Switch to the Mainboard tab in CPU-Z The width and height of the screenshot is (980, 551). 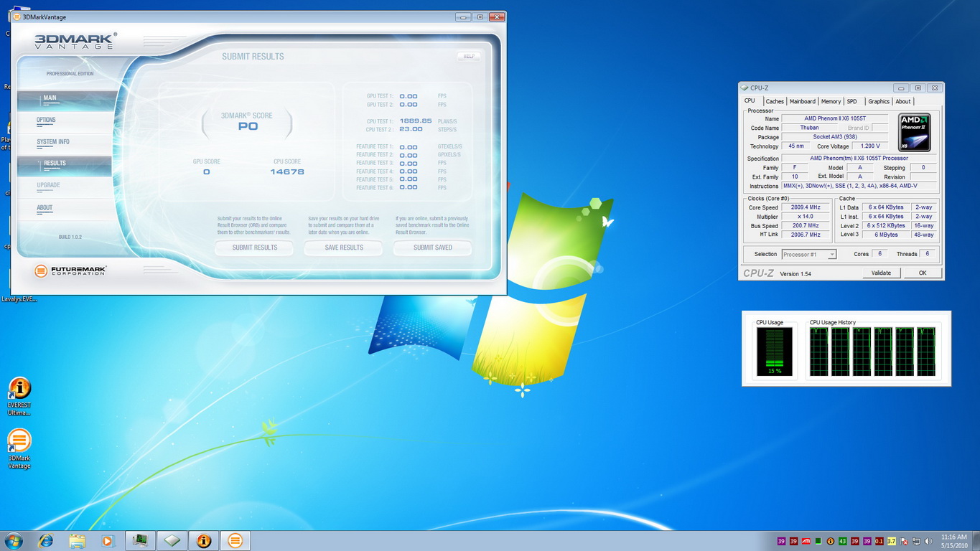click(802, 101)
